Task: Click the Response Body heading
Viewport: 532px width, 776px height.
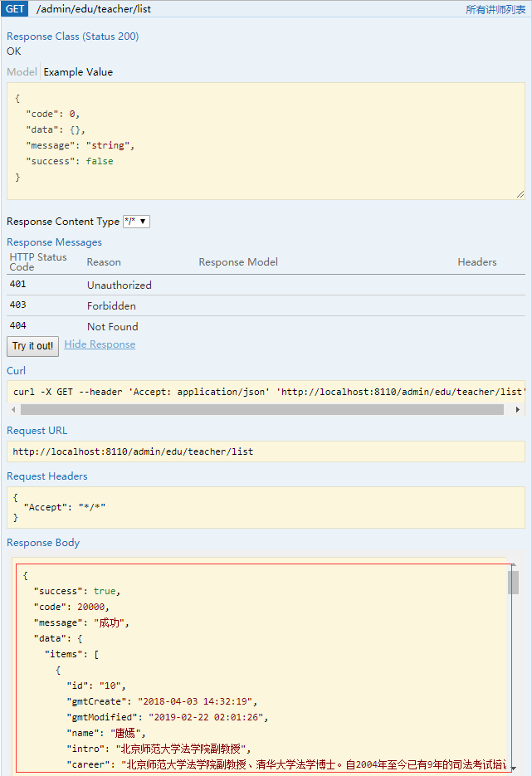Action: [x=43, y=543]
